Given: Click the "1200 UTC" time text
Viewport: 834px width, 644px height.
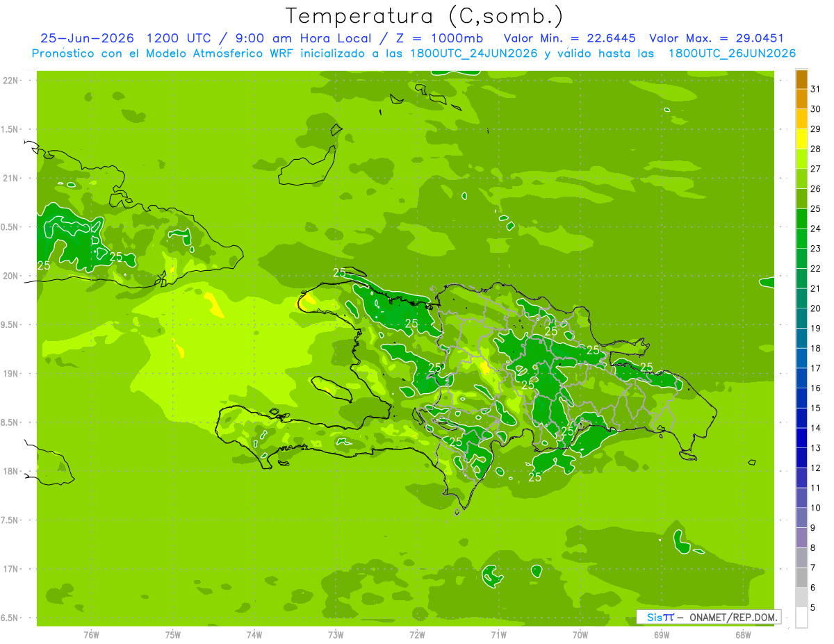Looking at the screenshot, I should point(179,38).
